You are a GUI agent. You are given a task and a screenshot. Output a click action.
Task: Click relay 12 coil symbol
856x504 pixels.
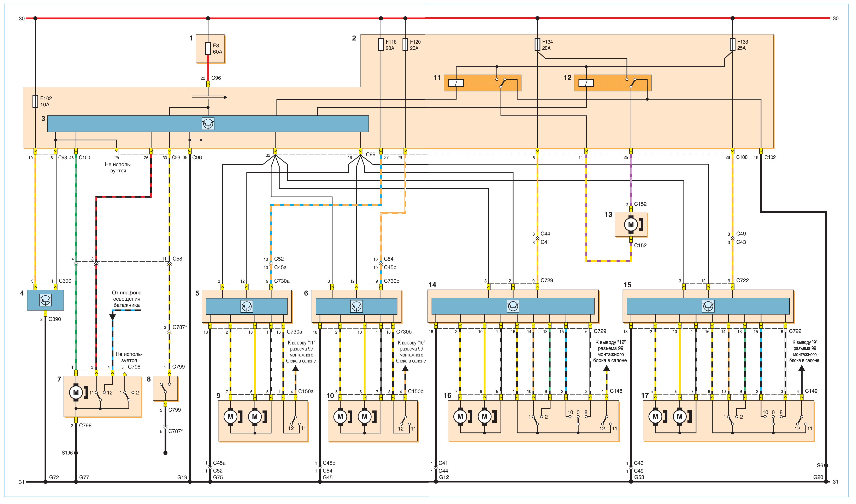(586, 83)
